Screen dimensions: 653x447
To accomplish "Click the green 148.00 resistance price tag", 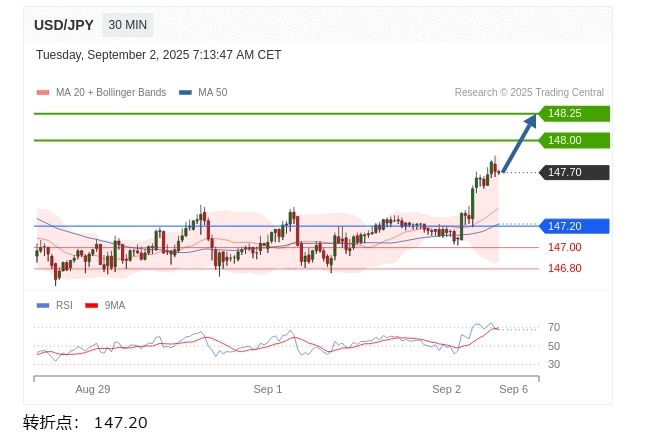I will 574,140.
